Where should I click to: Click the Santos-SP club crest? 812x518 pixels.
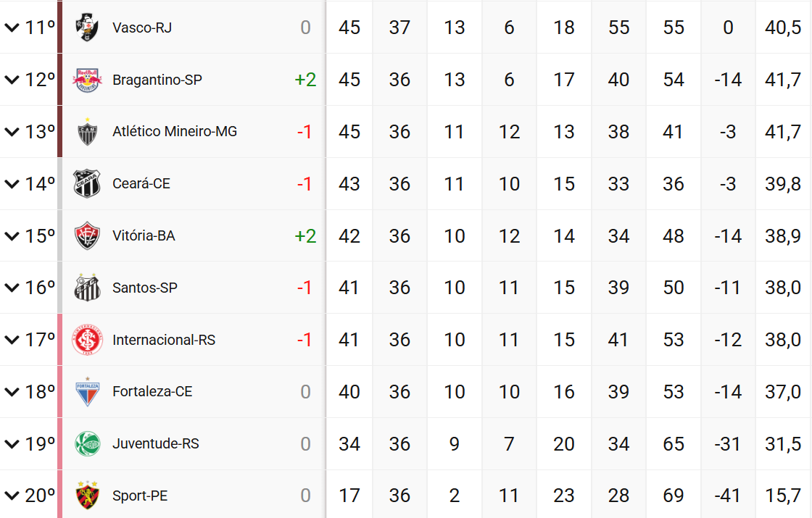[x=87, y=288]
